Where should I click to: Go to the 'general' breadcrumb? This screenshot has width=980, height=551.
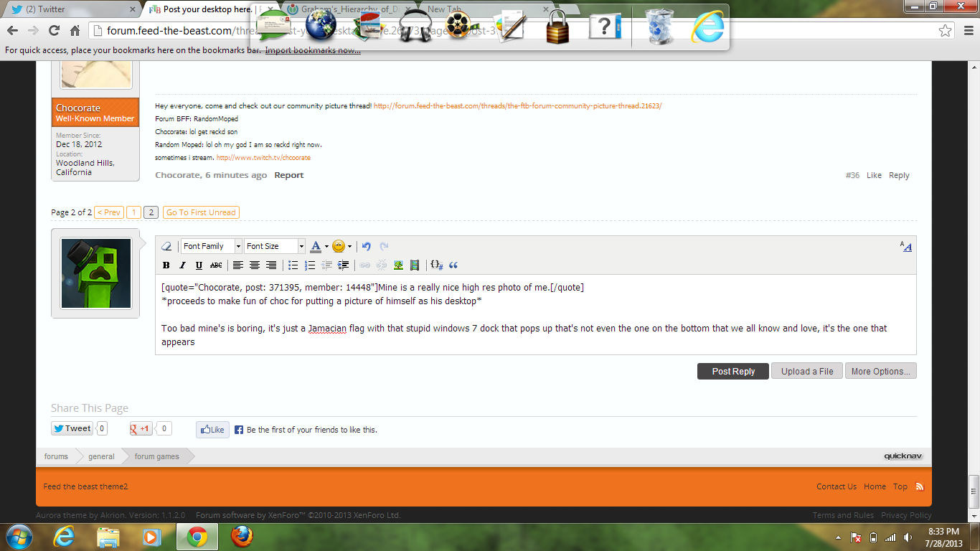tap(101, 456)
